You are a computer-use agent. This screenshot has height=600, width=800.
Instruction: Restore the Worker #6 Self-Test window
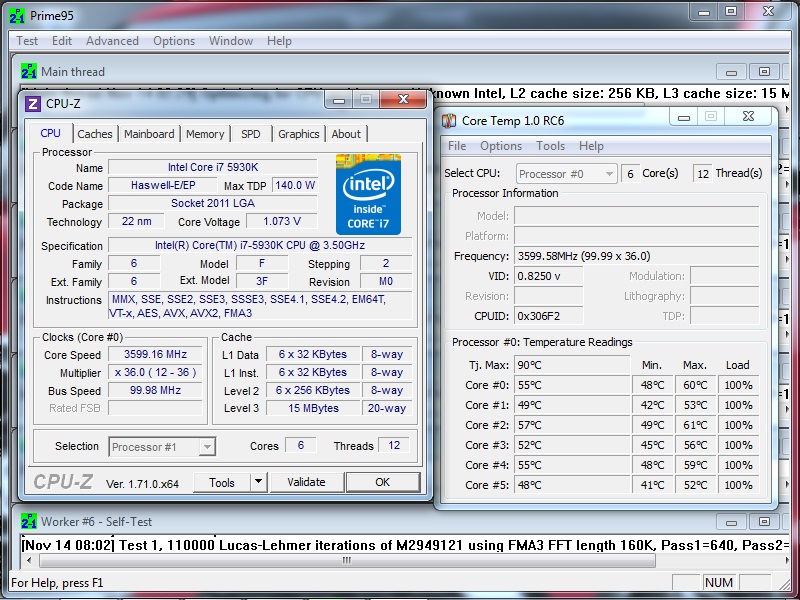click(764, 522)
